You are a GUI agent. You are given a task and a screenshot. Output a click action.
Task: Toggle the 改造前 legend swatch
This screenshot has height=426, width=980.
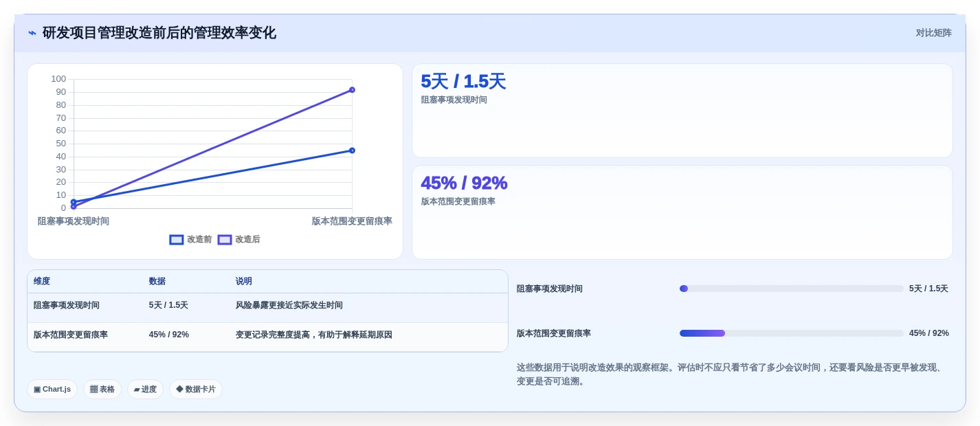click(177, 240)
